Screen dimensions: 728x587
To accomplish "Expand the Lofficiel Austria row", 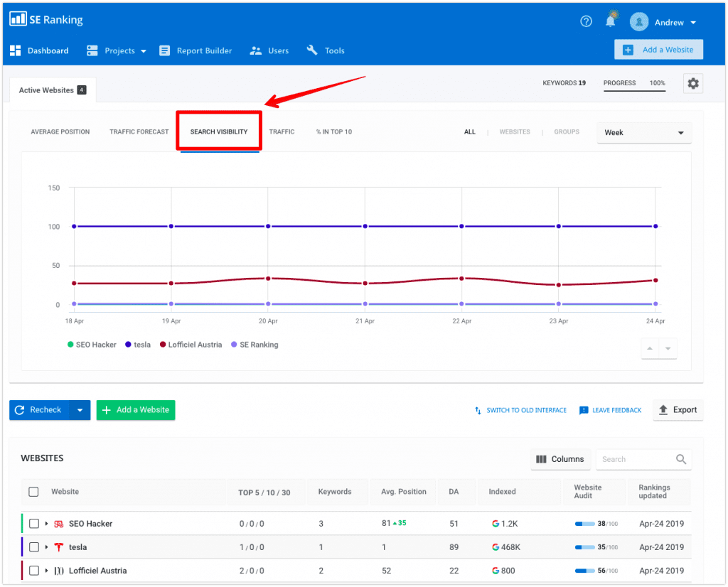I will pos(46,571).
